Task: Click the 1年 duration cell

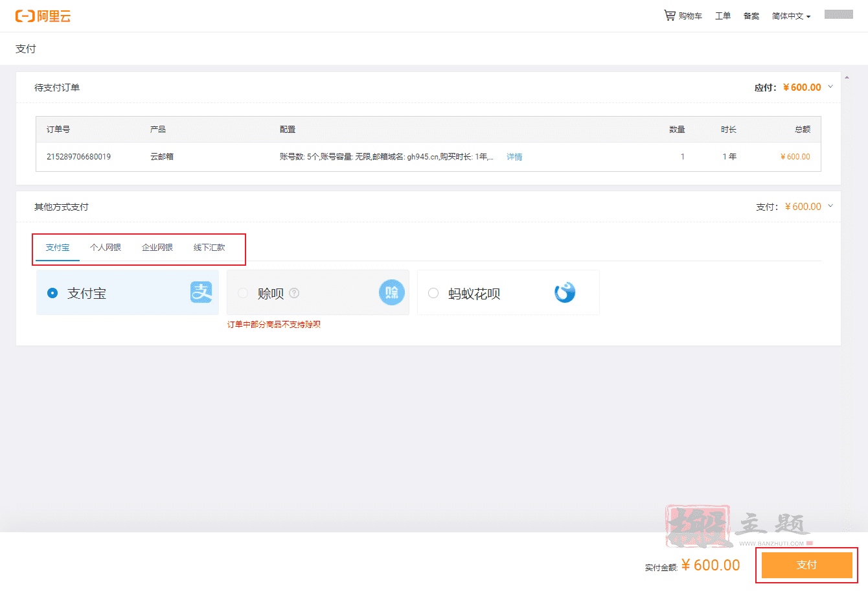Action: pyautogui.click(x=729, y=157)
